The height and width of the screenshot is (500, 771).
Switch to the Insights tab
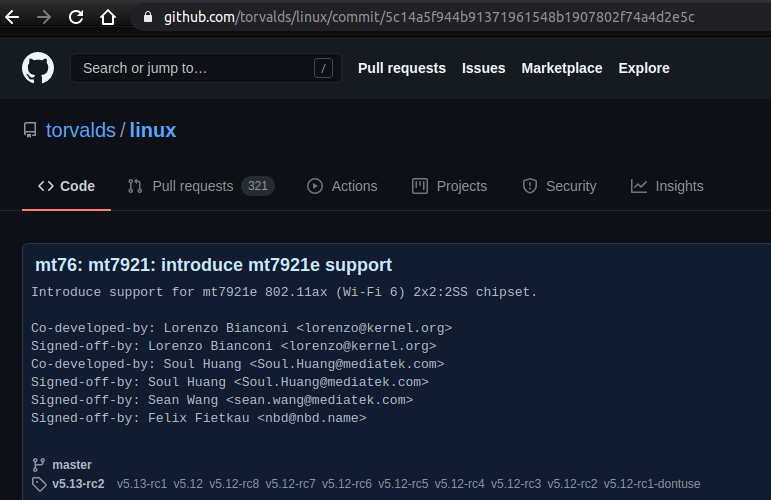[667, 186]
